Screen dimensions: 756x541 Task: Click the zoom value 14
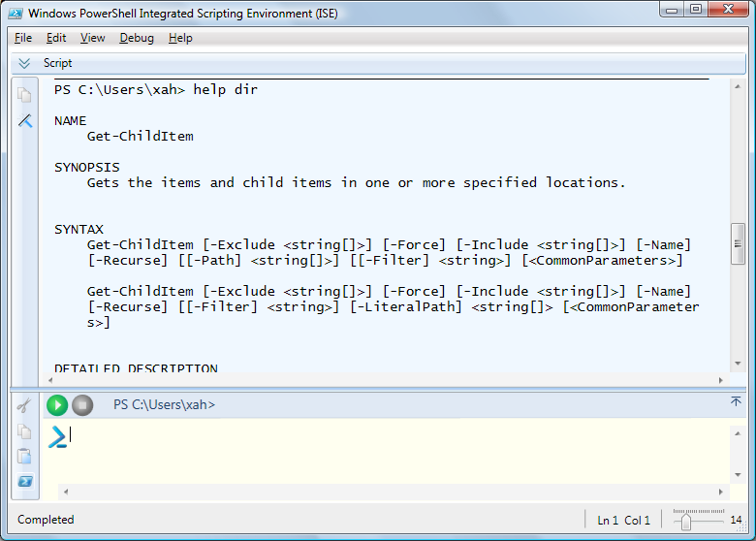pyautogui.click(x=736, y=520)
